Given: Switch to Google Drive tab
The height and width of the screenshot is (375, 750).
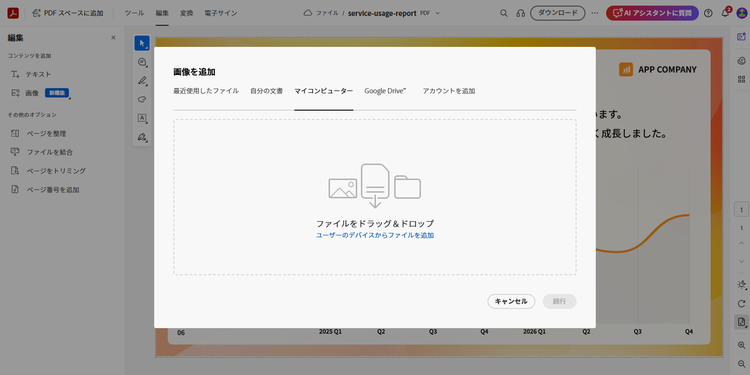Looking at the screenshot, I should pos(386,91).
